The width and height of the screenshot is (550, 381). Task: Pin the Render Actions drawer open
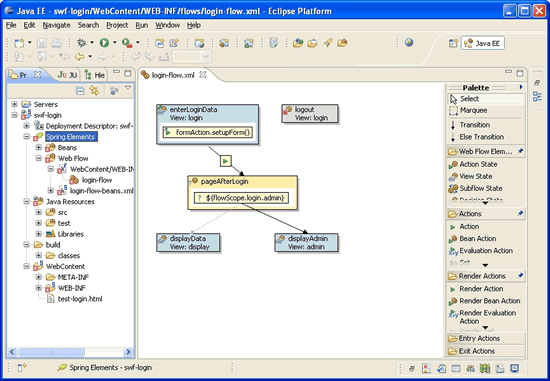click(x=520, y=276)
